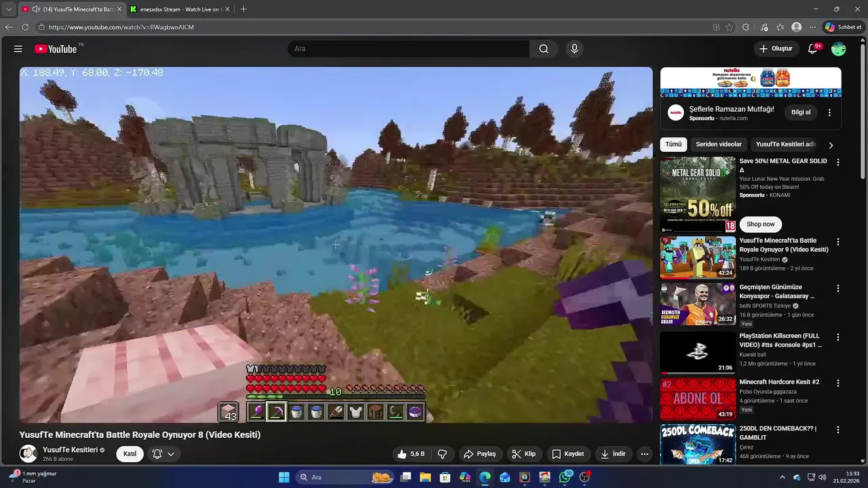Viewport: 868px width, 488px height.
Task: Open the YouTube hamburger guide menu
Action: point(18,49)
